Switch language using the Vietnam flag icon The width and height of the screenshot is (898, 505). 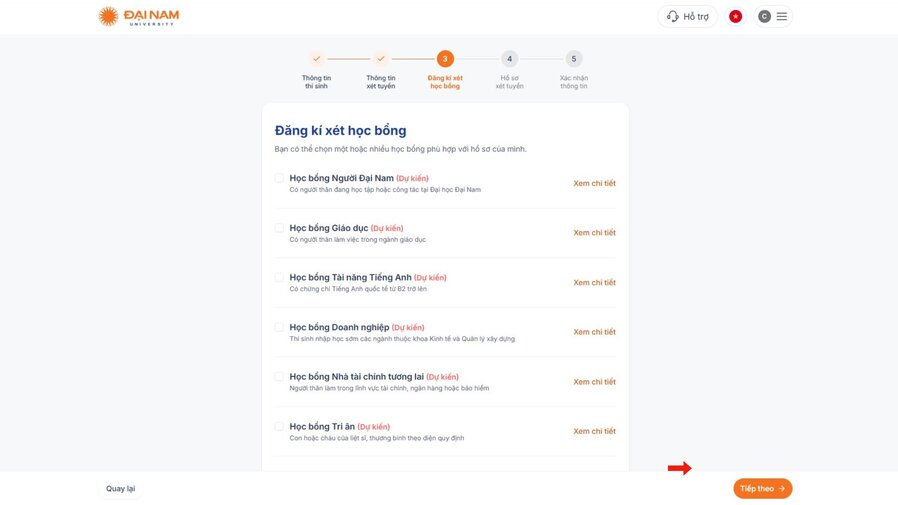click(x=735, y=17)
